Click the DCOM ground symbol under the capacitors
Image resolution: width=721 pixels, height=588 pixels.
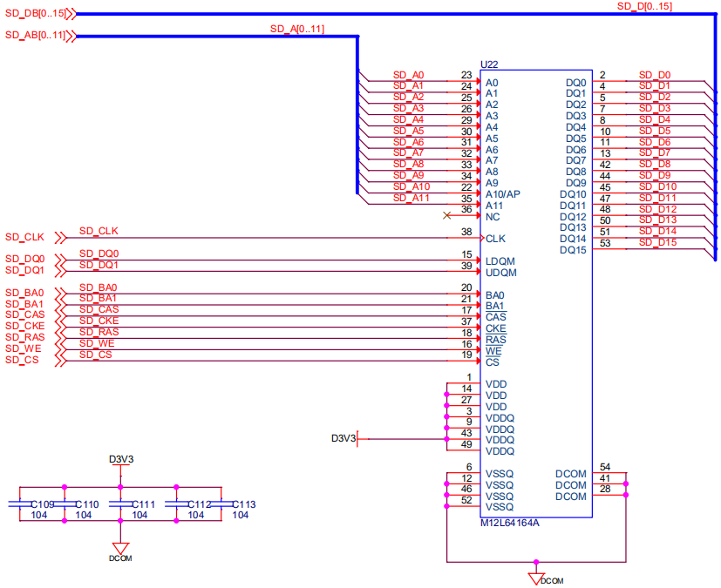(119, 548)
